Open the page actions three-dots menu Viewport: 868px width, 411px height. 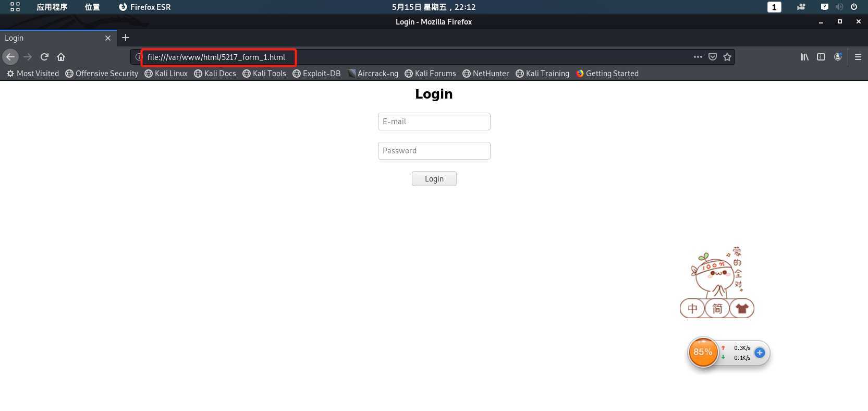pyautogui.click(x=698, y=57)
